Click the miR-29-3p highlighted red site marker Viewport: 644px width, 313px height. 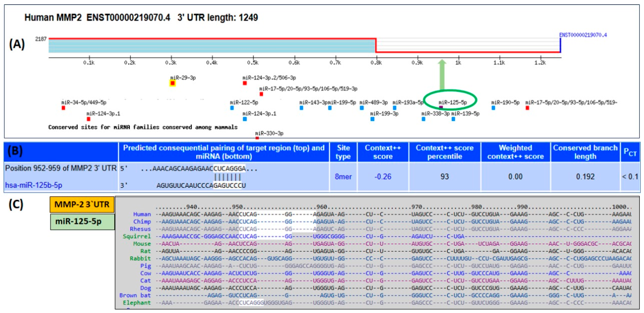[x=173, y=83]
